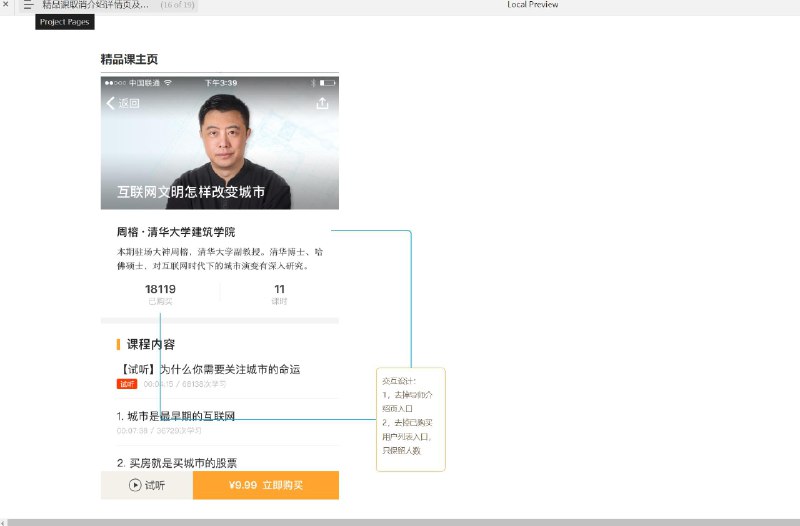Viewport: 800px width, 526px height.
Task: Click the scroll left arrow of bottom scrollbar
Action: [x=3, y=522]
